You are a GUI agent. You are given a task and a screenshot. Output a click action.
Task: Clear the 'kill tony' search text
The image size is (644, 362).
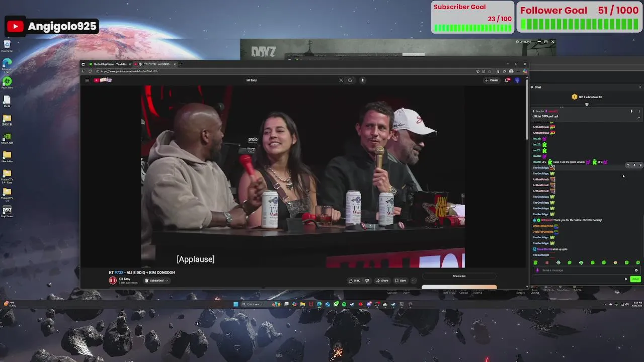(x=341, y=80)
